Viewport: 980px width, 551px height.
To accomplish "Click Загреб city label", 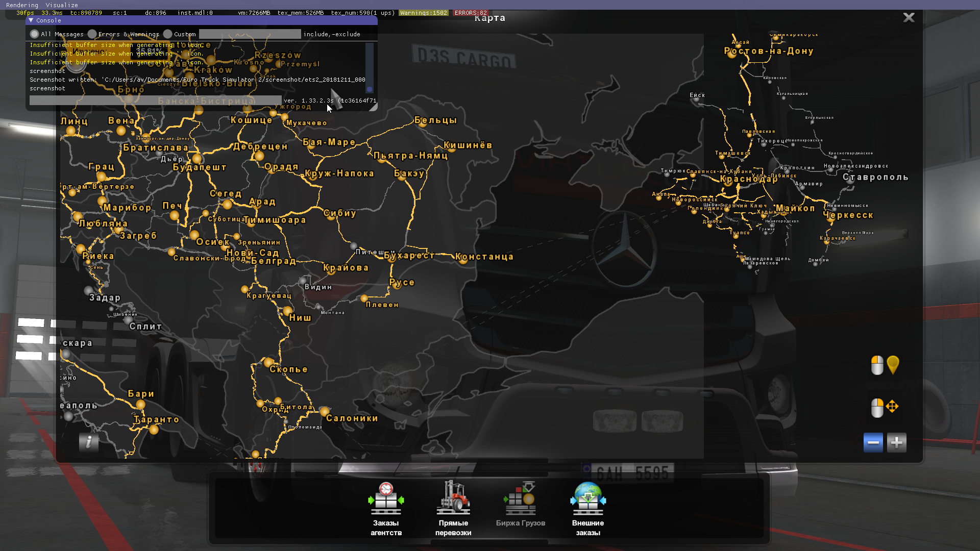I will (138, 236).
